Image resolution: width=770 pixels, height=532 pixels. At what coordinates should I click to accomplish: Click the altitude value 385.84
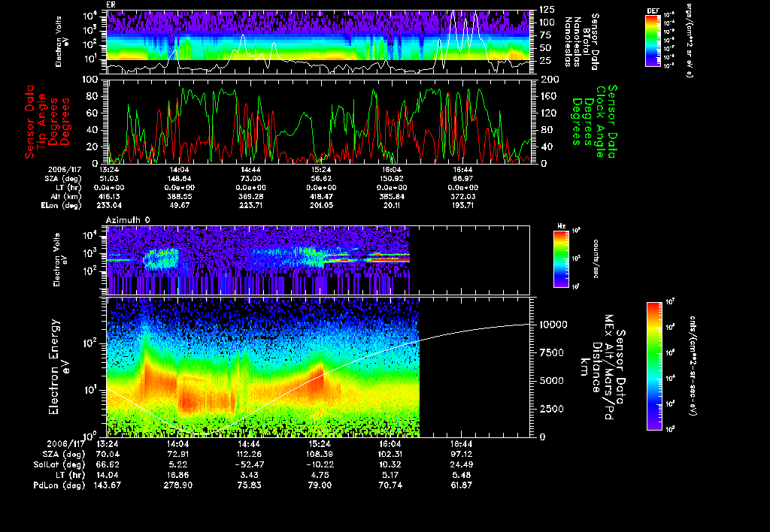pyautogui.click(x=391, y=196)
